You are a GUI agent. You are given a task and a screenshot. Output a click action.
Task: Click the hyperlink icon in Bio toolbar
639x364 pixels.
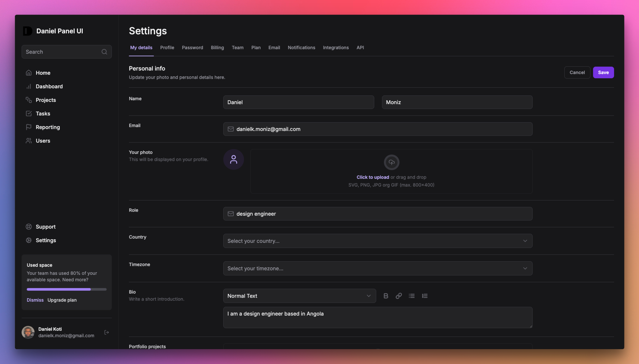click(x=399, y=296)
